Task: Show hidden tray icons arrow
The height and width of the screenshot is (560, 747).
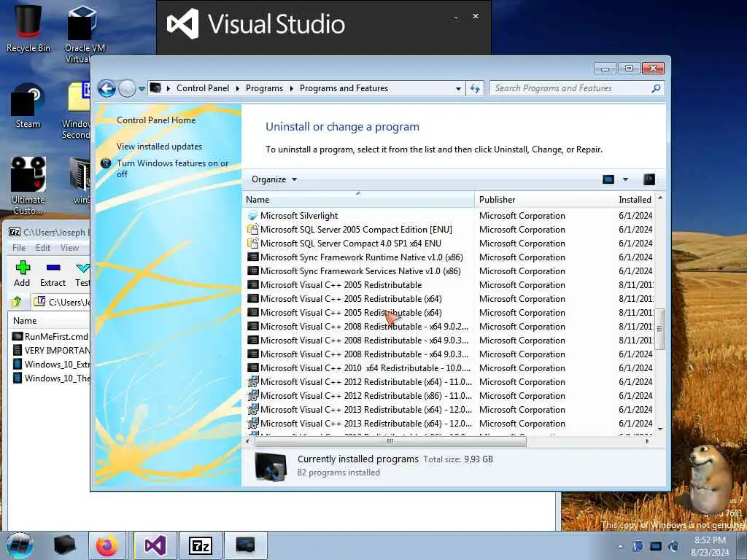Action: point(620,546)
